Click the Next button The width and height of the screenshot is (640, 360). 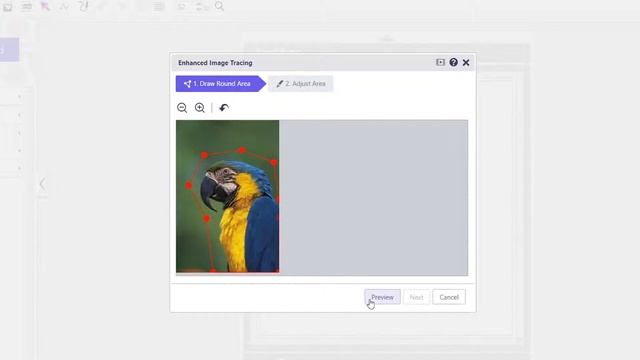[416, 297]
